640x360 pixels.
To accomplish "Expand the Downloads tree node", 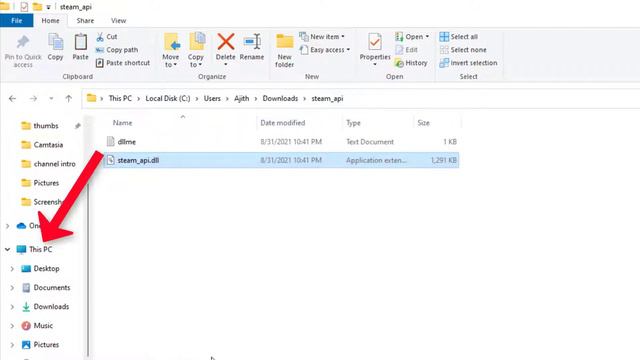I will point(12,307).
